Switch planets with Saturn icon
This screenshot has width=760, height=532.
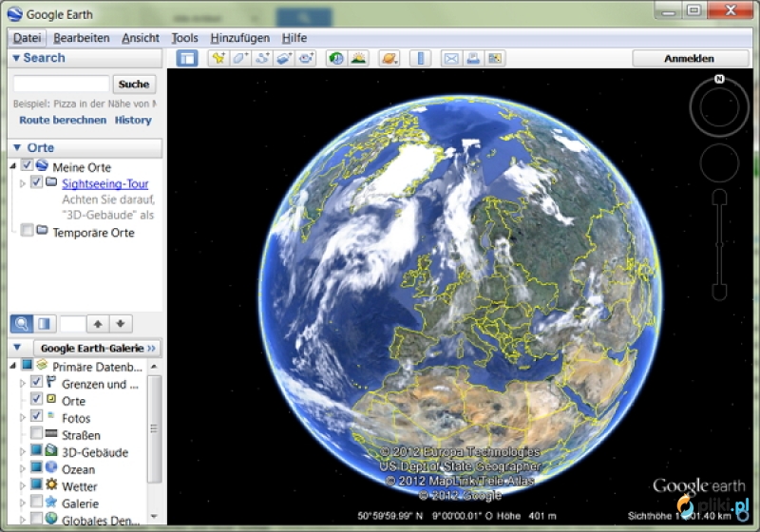pyautogui.click(x=389, y=59)
